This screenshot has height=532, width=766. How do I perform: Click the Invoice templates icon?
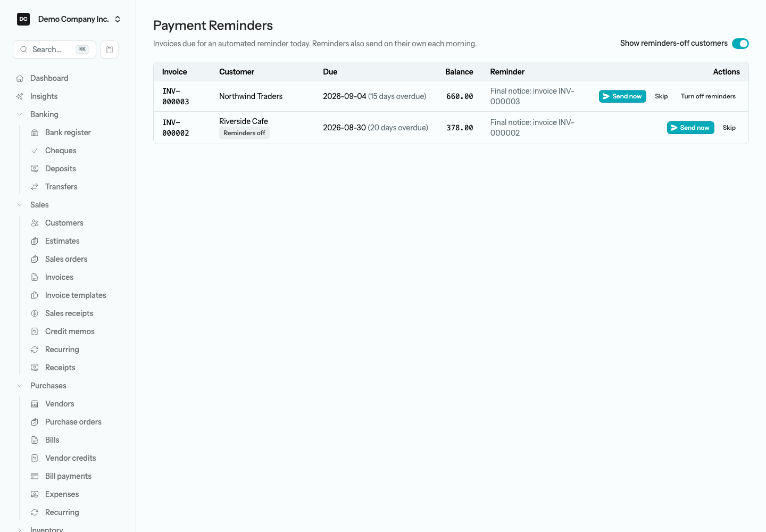[x=35, y=295]
